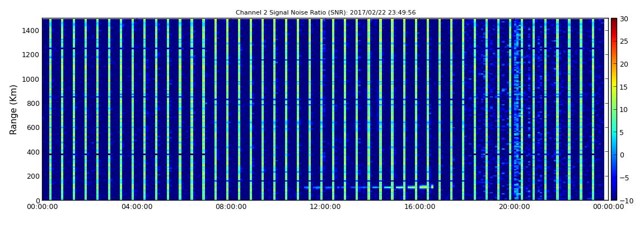Click the colorbar label 10
The height and width of the screenshot is (228, 644).
624,110
